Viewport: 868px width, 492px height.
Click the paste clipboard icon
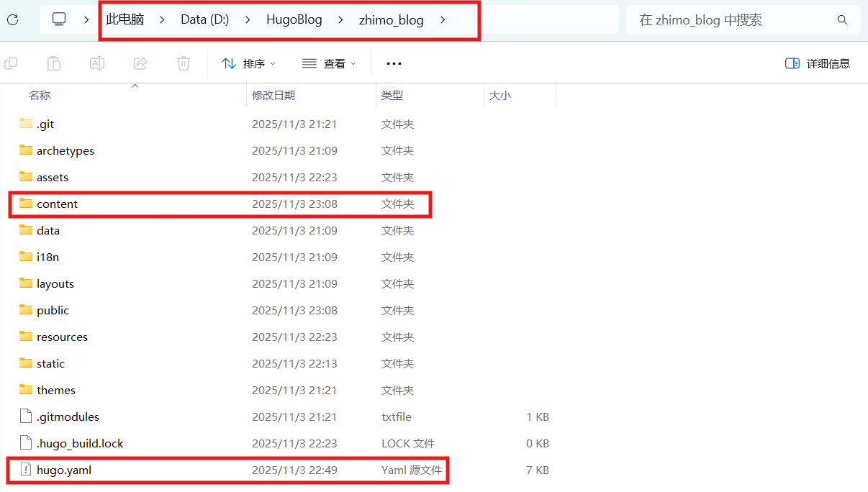[x=54, y=63]
